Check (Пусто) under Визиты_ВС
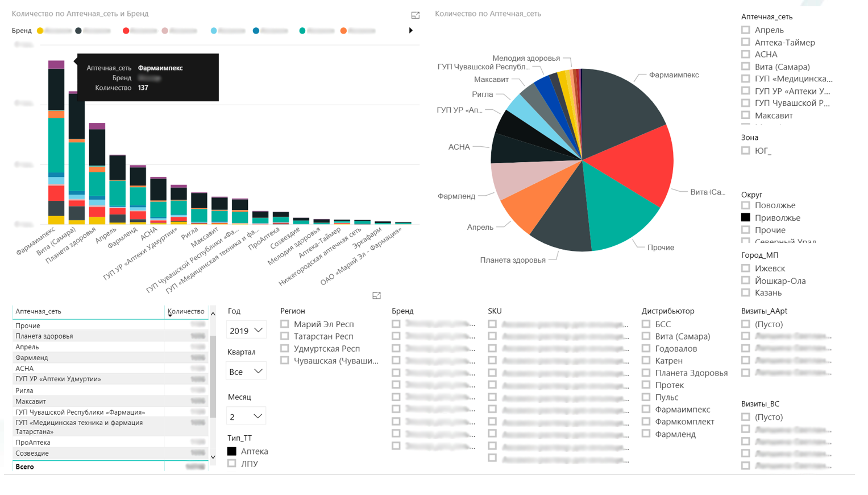The image size is (868, 495). point(746,416)
